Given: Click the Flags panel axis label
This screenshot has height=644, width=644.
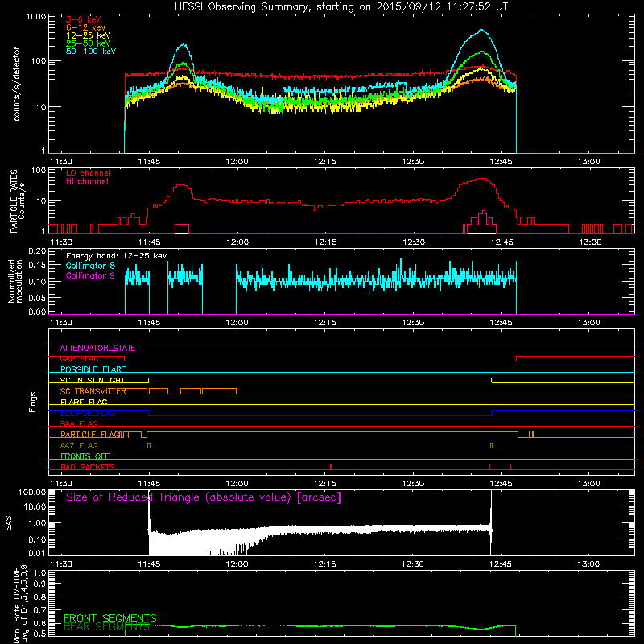Looking at the screenshot, I should click(33, 402).
